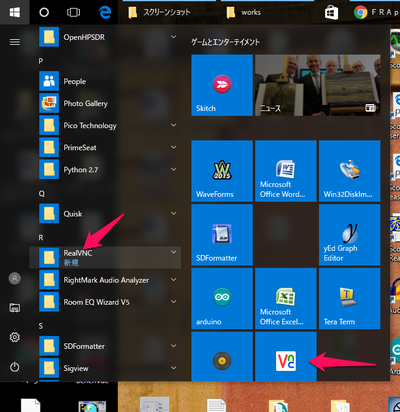Open Settings gear in Start sidebar
Viewport: 400px width, 412px height.
click(x=15, y=337)
